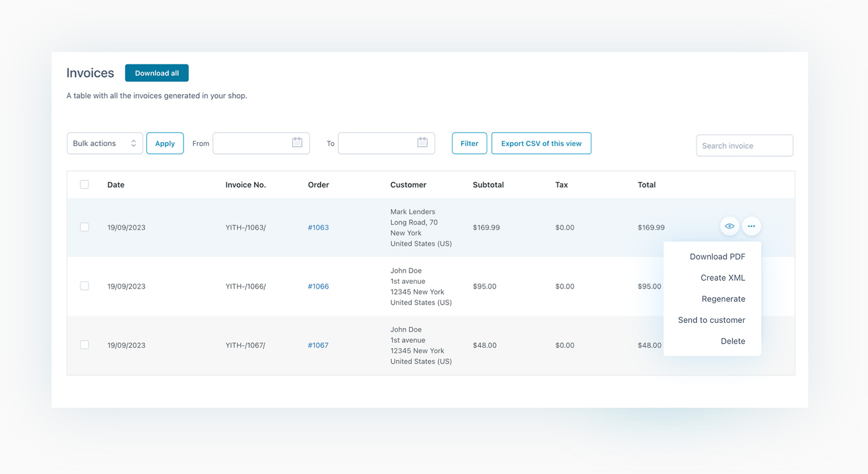Choose Download PDF from the actions menu

click(x=717, y=256)
